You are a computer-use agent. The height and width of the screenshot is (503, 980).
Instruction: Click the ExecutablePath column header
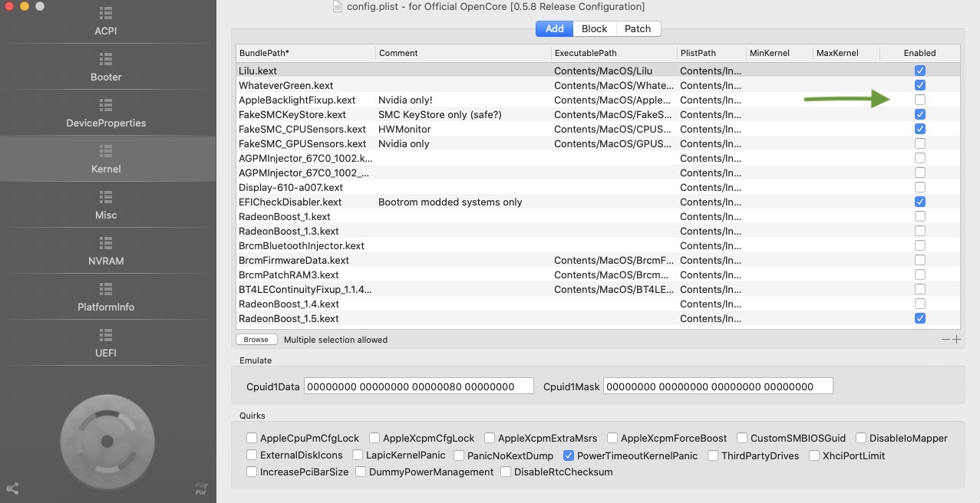614,53
